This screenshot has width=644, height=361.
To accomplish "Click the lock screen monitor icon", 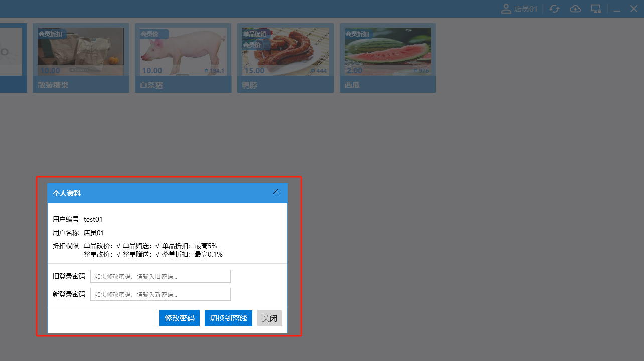I will pos(596,9).
